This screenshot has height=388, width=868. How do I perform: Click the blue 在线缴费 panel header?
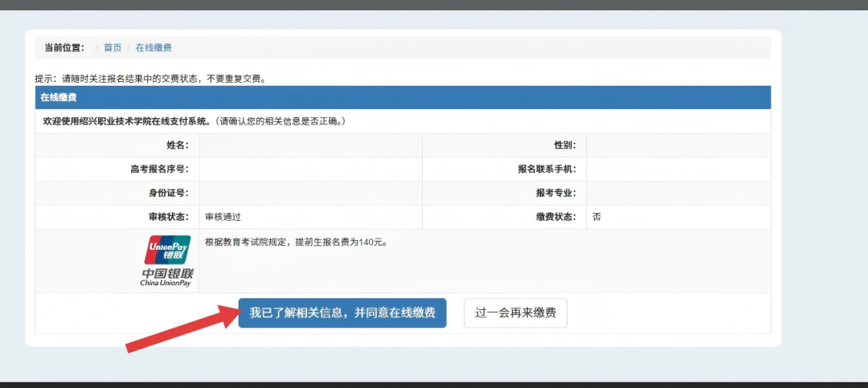tap(402, 97)
